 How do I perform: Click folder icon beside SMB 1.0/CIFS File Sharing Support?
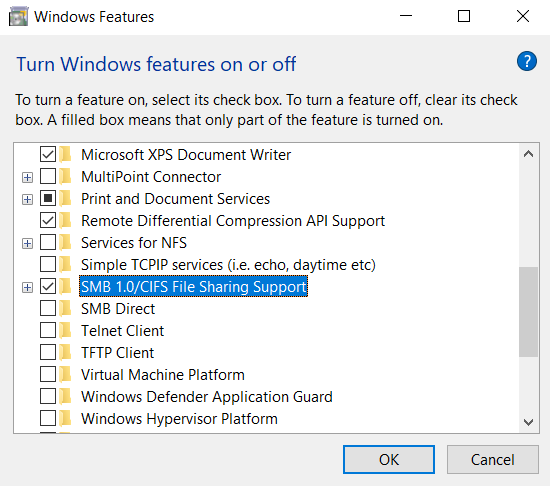(65, 287)
